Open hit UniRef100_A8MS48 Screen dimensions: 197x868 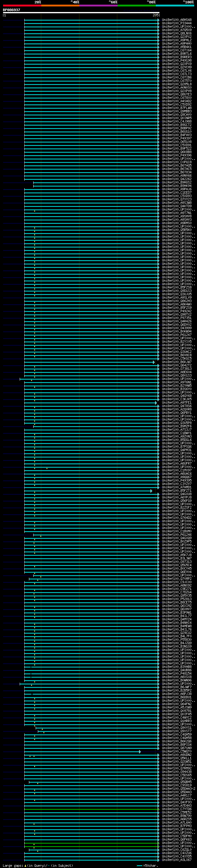(x=177, y=20)
